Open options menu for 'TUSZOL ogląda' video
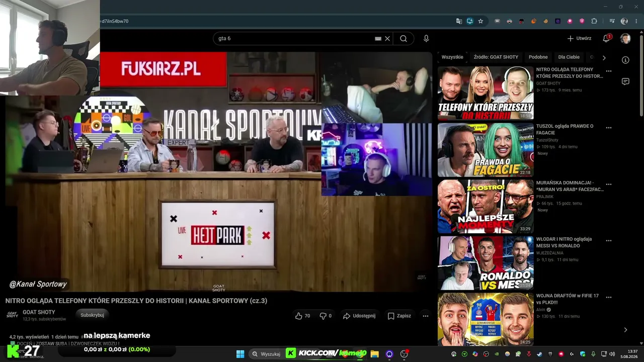This screenshot has height=362, width=644. pos(609,128)
